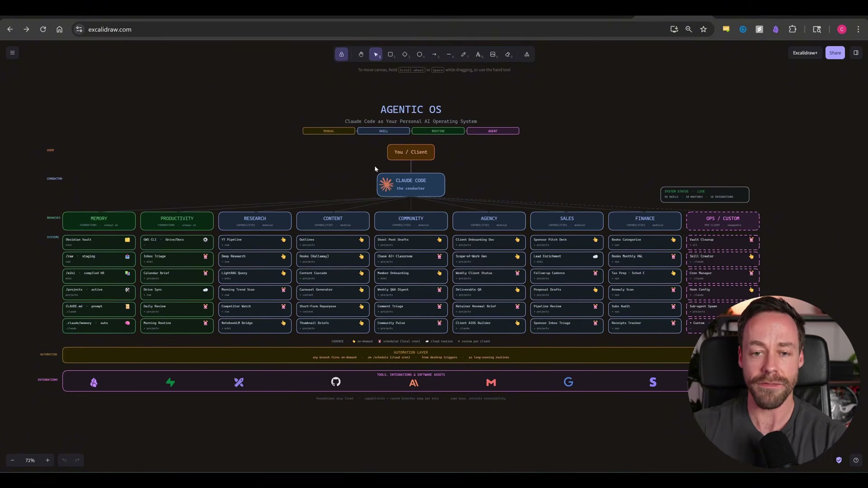This screenshot has height=488, width=868.
Task: Select the SALES branch header
Action: pyautogui.click(x=567, y=221)
